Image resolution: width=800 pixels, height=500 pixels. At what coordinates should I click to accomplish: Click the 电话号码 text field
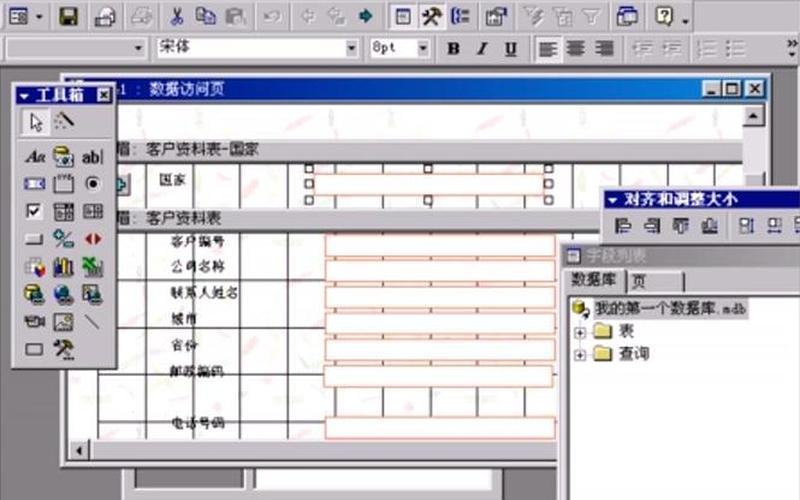[440, 428]
